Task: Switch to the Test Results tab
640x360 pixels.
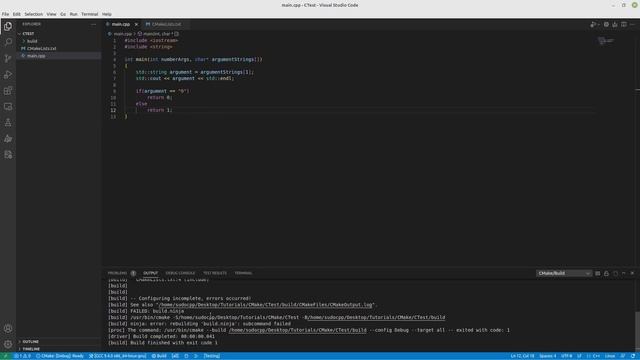Action: coord(215,273)
